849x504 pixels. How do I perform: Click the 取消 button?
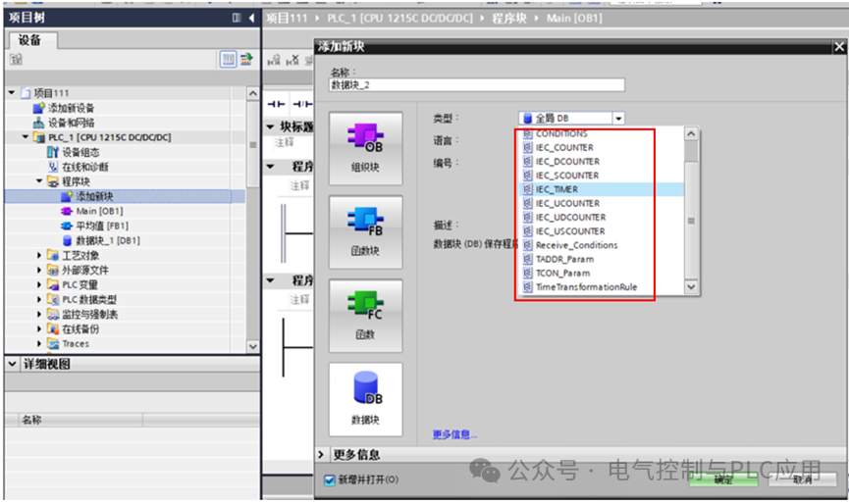coord(803,479)
